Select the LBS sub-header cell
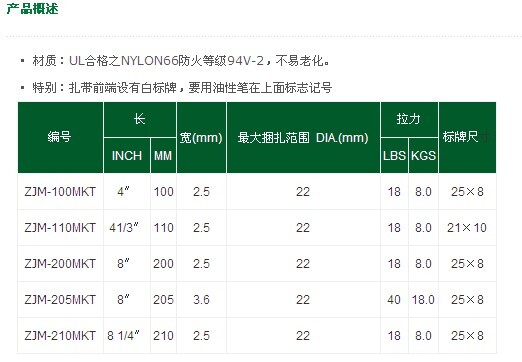The image size is (522, 362). pos(394,156)
